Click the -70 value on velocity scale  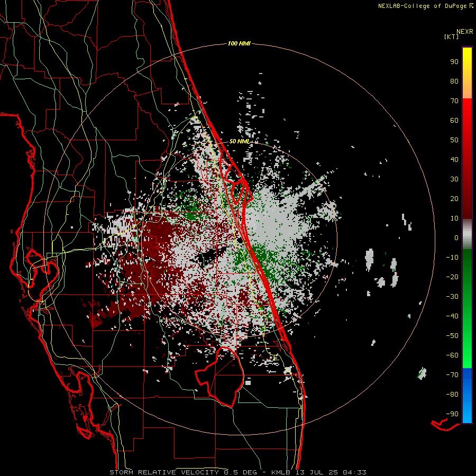click(x=452, y=375)
